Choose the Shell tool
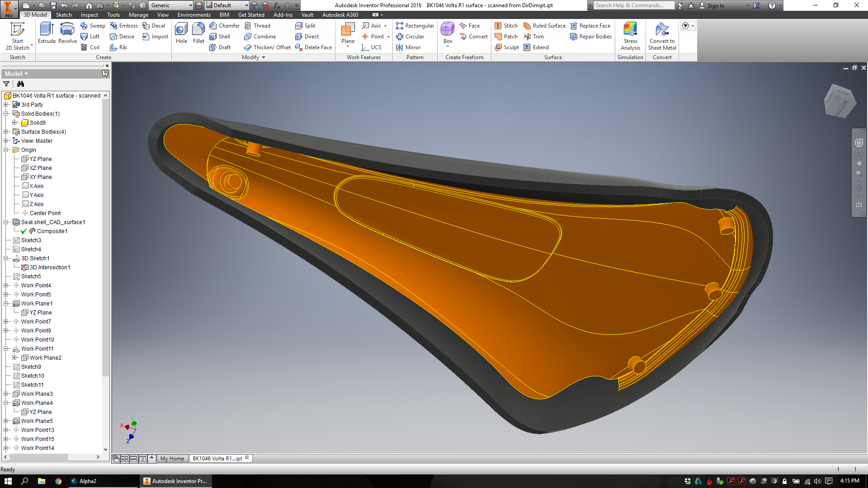Viewport: 868px width, 488px height. [220, 37]
